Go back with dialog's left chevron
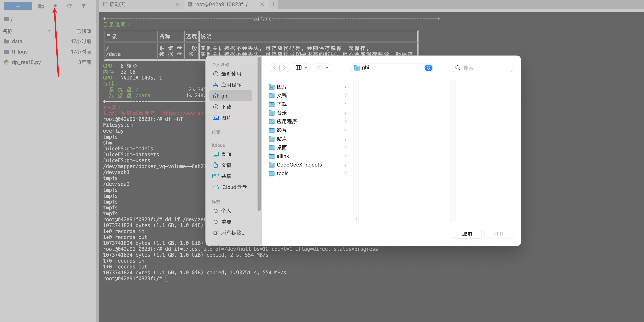 point(274,68)
